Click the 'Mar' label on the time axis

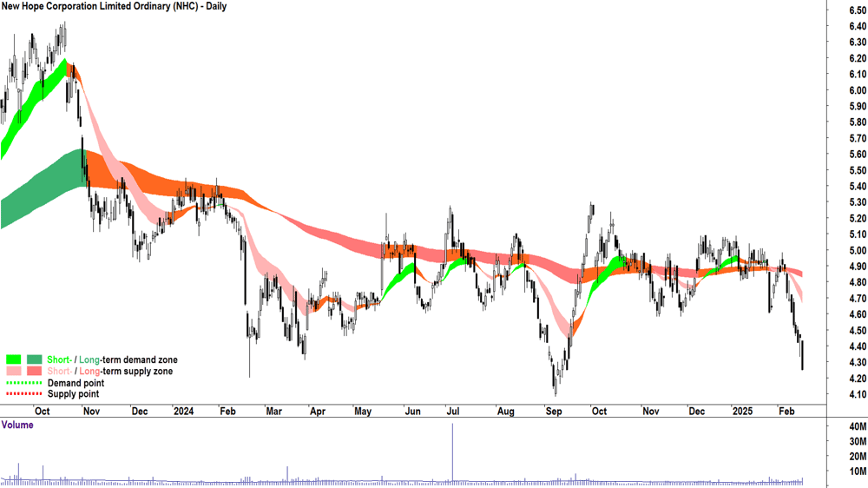(x=273, y=411)
